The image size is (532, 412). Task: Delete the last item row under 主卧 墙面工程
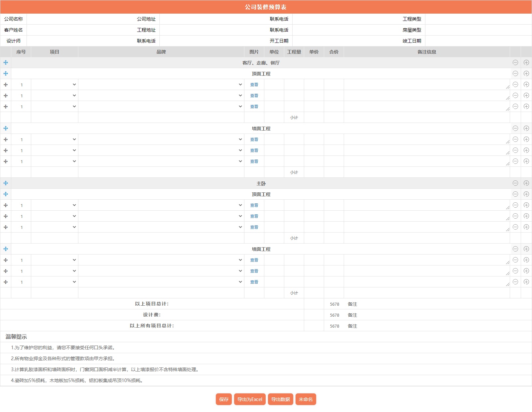(x=515, y=282)
